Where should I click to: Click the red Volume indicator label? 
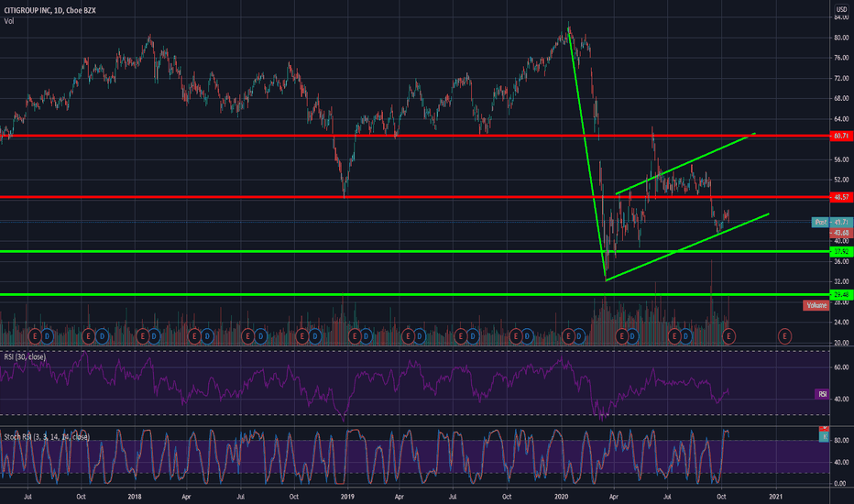click(816, 305)
